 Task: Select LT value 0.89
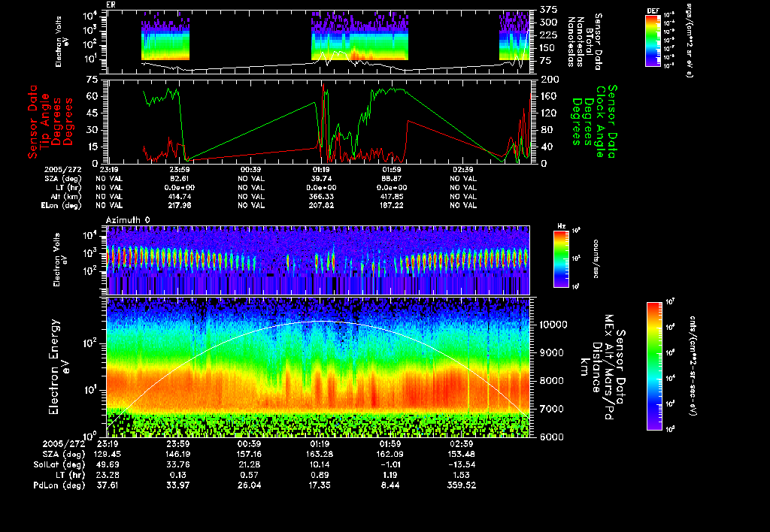pos(320,475)
